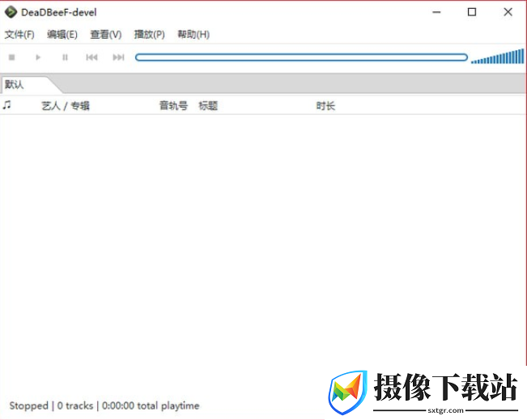Skip to previous track
527x420 pixels.
pyautogui.click(x=91, y=57)
